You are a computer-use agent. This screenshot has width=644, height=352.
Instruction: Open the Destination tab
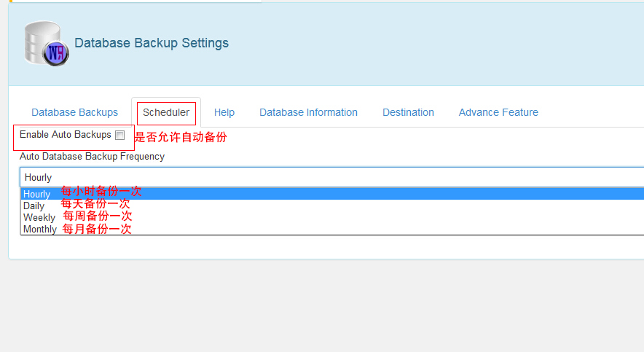(x=408, y=112)
